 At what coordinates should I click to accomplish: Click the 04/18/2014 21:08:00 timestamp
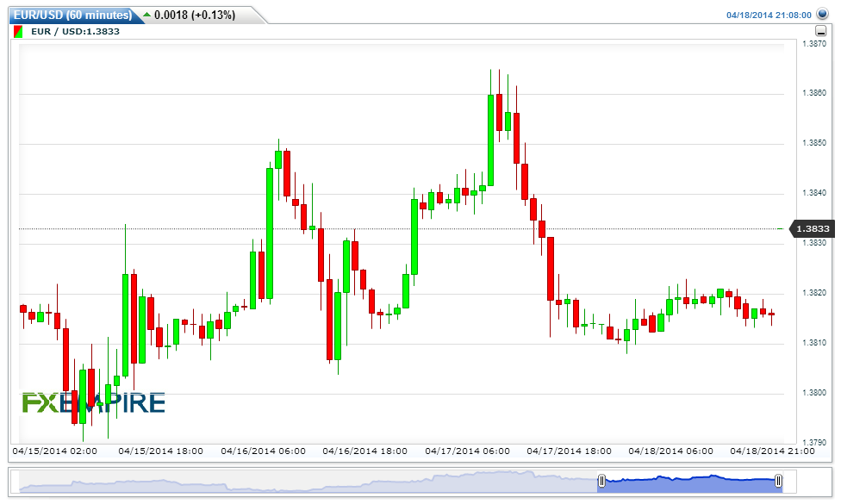[769, 15]
